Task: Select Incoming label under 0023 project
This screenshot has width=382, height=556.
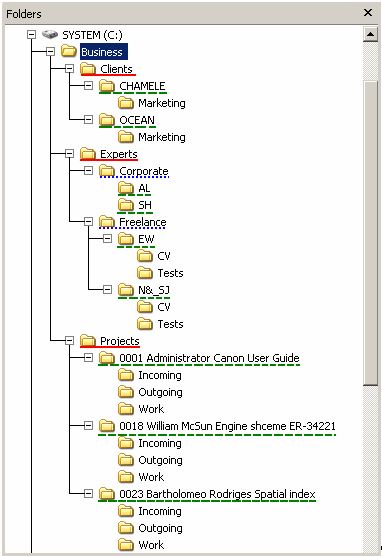Action: pos(160,511)
